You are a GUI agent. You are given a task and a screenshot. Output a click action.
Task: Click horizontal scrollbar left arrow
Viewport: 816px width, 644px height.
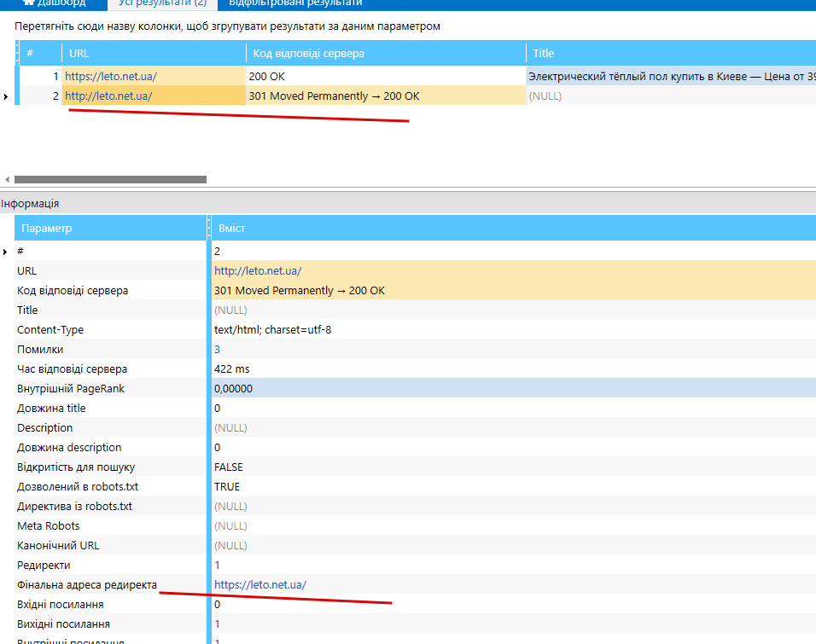(x=8, y=179)
